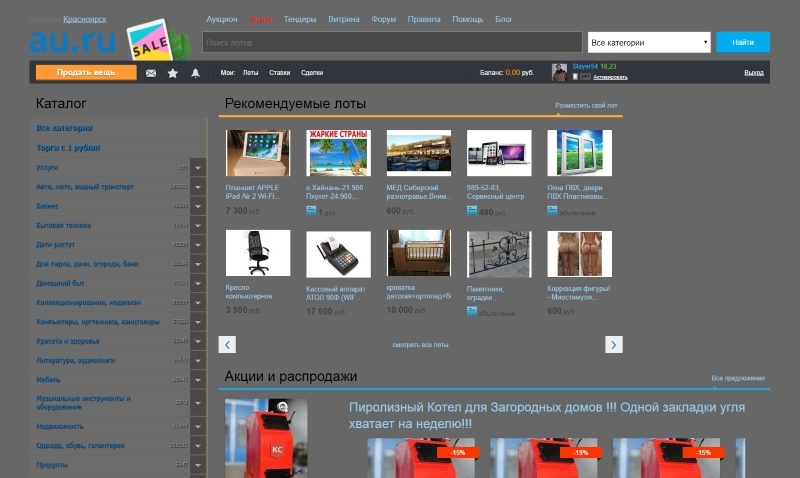800x478 pixels.
Task: Open my Лоты link
Action: (x=250, y=73)
